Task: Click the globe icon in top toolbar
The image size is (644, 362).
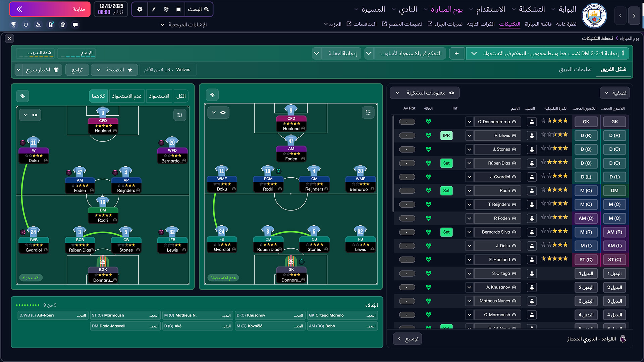Action: point(166,9)
